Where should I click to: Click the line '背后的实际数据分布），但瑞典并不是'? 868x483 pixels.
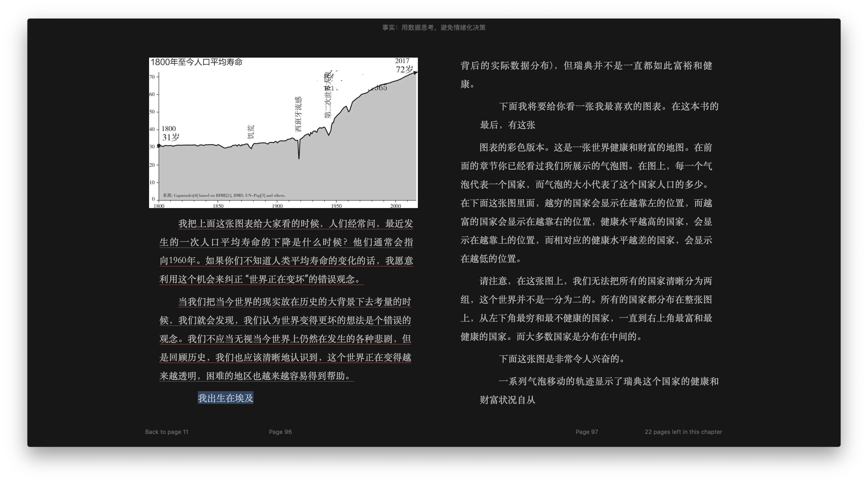586,65
